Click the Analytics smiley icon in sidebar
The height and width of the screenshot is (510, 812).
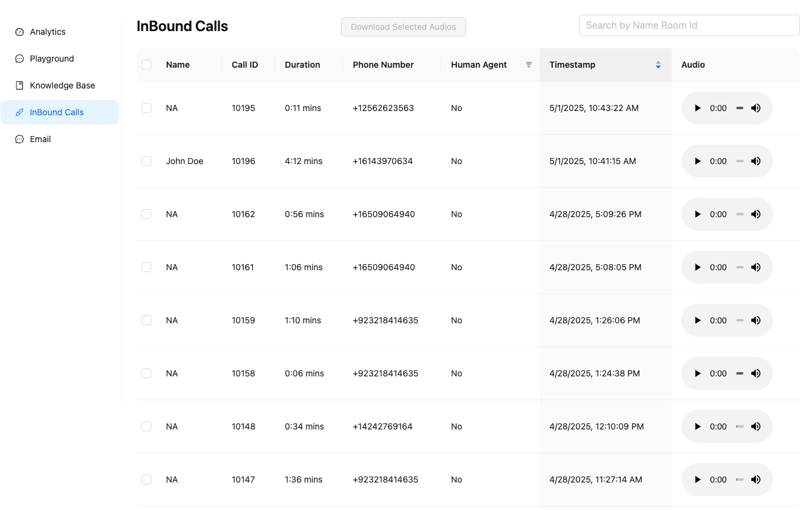click(x=20, y=32)
